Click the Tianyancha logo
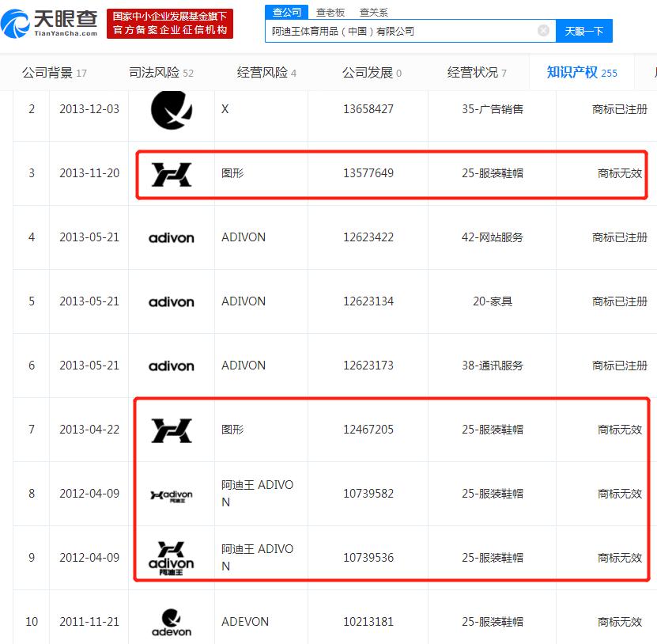 coord(49,22)
